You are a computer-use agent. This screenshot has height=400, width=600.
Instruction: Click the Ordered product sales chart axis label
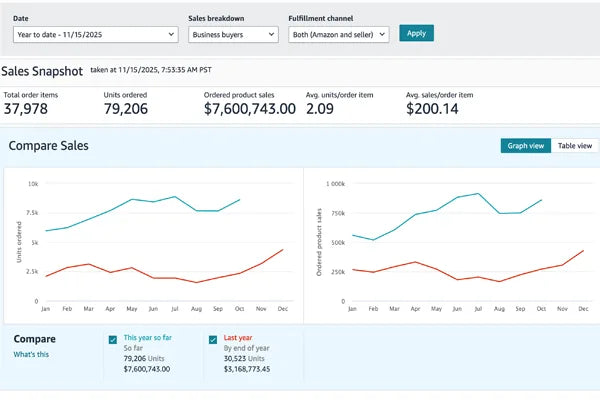coord(319,242)
